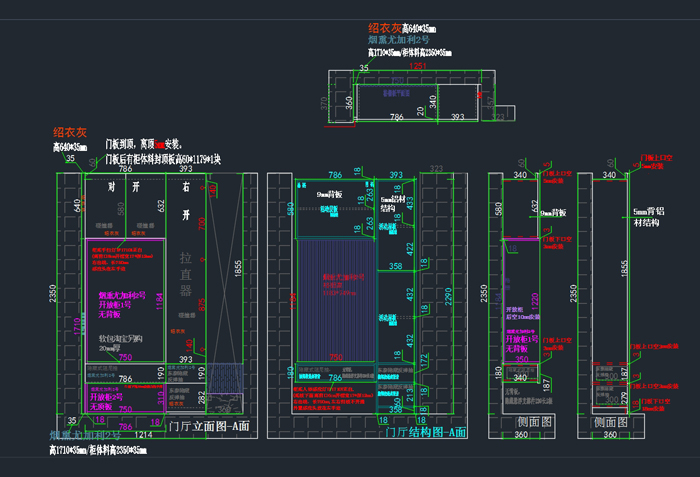Click the 右开 door label in elevation
This screenshot has height=477, width=700.
(x=186, y=201)
